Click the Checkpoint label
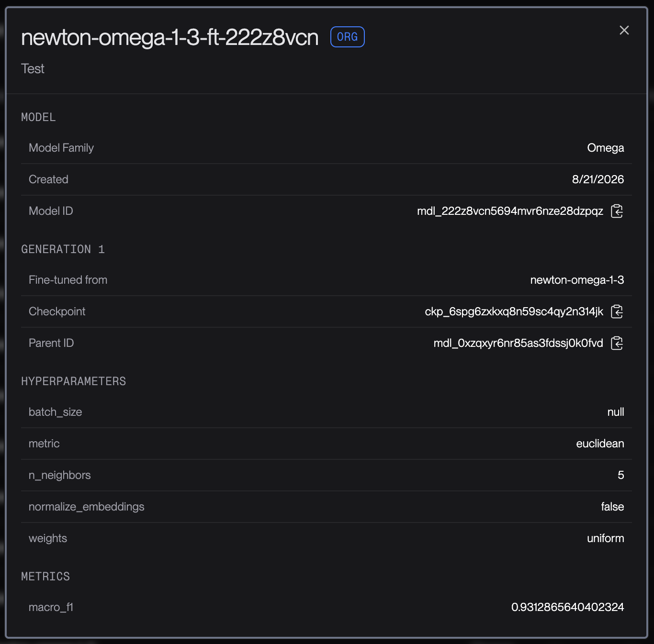This screenshot has width=654, height=644. click(57, 311)
